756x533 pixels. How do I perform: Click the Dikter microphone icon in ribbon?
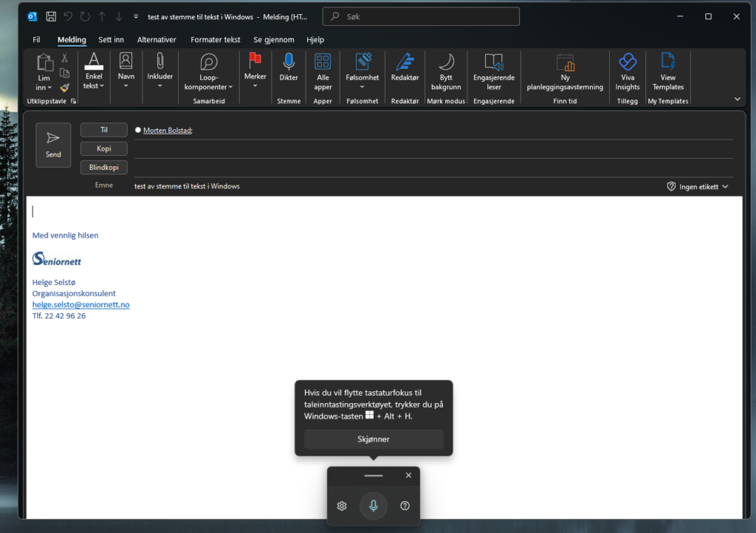coord(288,62)
